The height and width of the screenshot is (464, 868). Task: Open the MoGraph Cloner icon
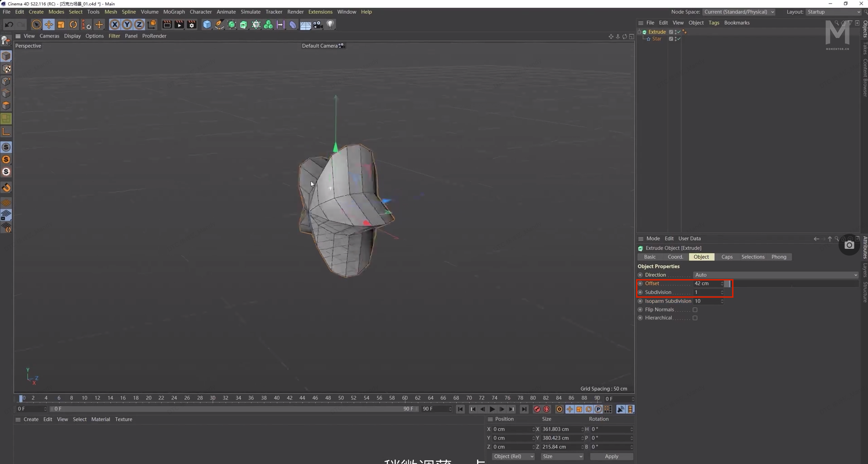pos(269,24)
